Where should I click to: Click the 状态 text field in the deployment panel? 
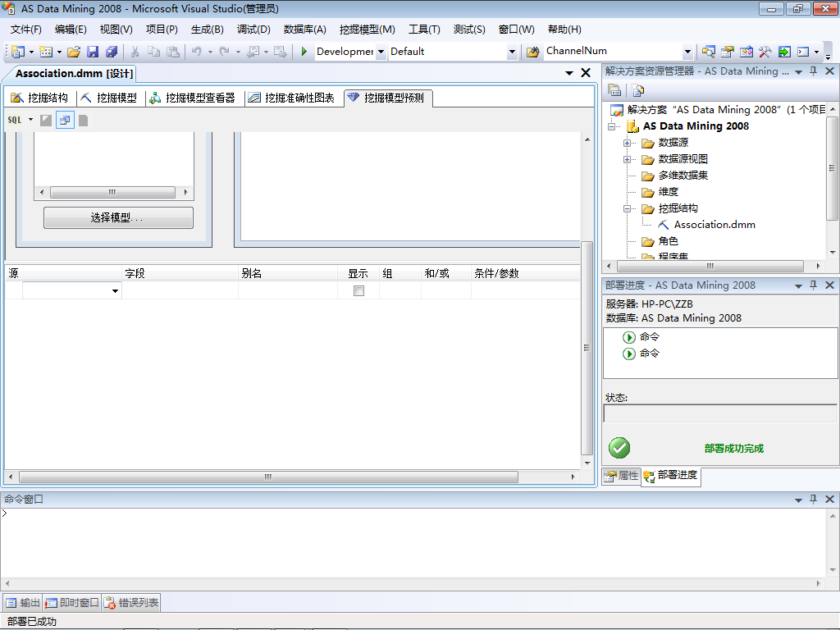coord(719,413)
